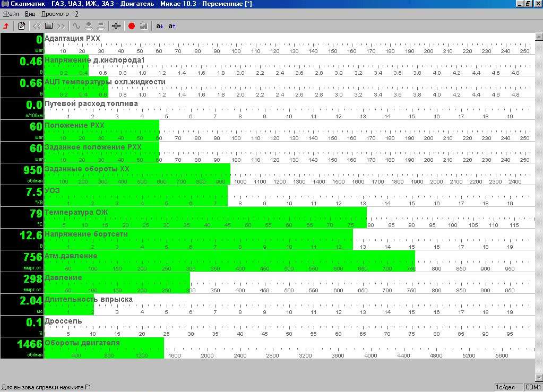Click the variable list icon in toolbar
Image resolution: width=543 pixels, height=392 pixels.
pos(49,25)
